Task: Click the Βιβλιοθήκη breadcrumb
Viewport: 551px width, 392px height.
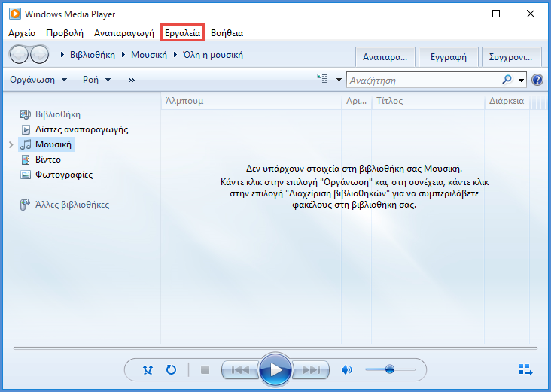Action: click(x=93, y=55)
